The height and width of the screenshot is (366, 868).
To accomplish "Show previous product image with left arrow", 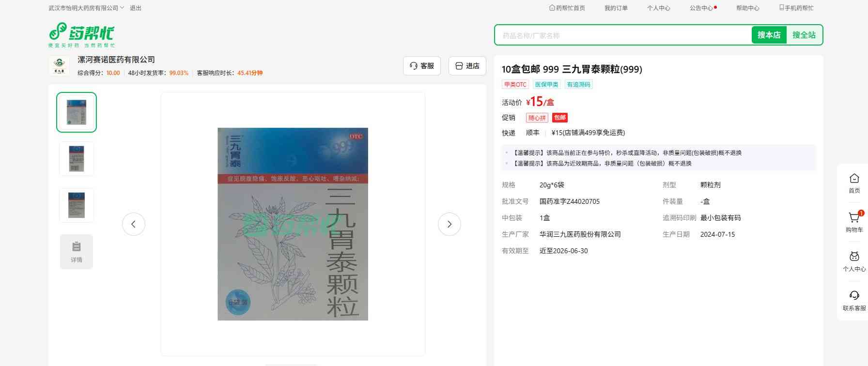I will coord(134,224).
